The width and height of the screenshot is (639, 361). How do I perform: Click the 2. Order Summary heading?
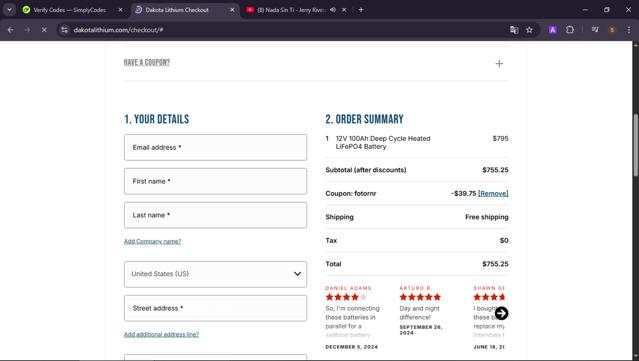(364, 119)
